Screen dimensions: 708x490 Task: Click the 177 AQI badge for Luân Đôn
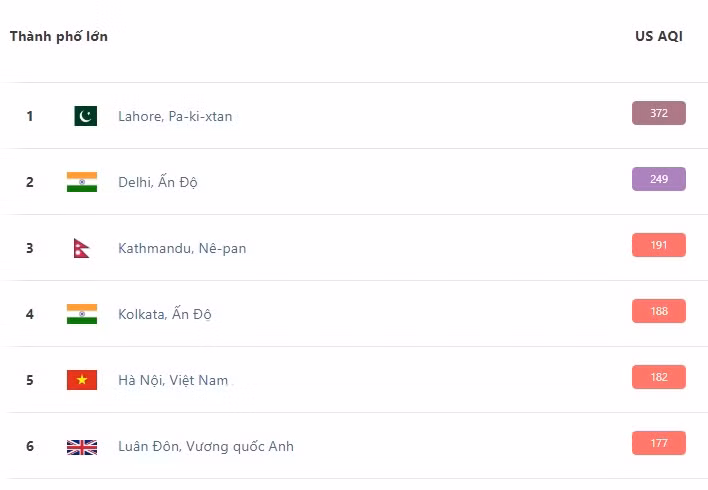tap(659, 443)
